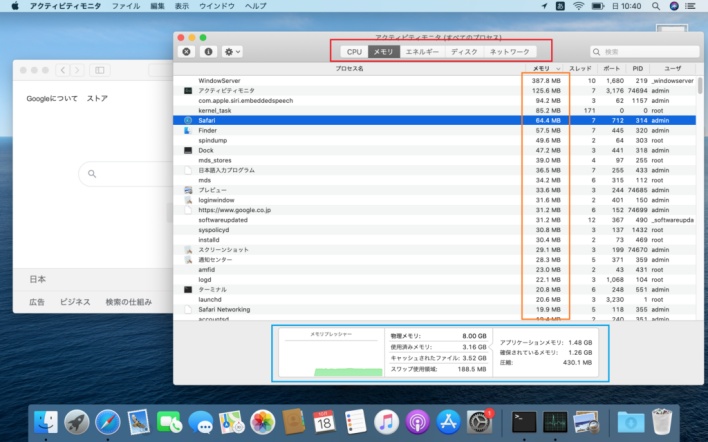Toggle the Safari sidebar button
Screen dimensions: 708x442
click(x=100, y=70)
